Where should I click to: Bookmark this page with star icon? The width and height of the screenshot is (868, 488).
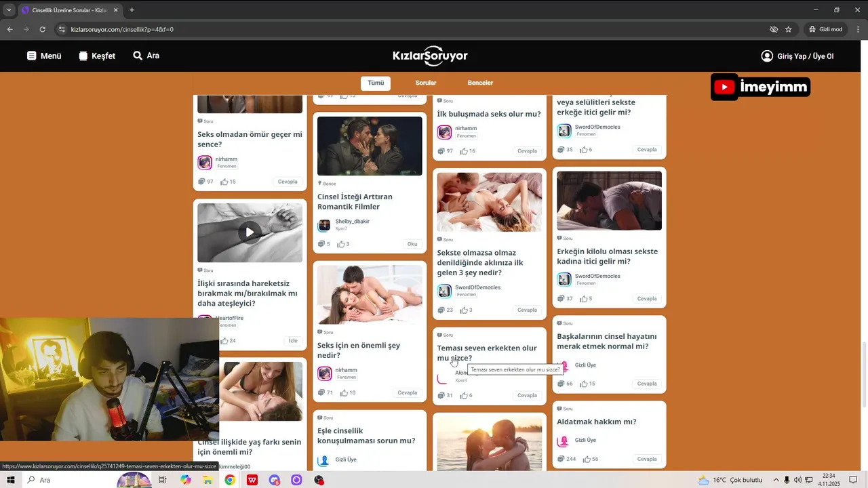click(x=788, y=29)
